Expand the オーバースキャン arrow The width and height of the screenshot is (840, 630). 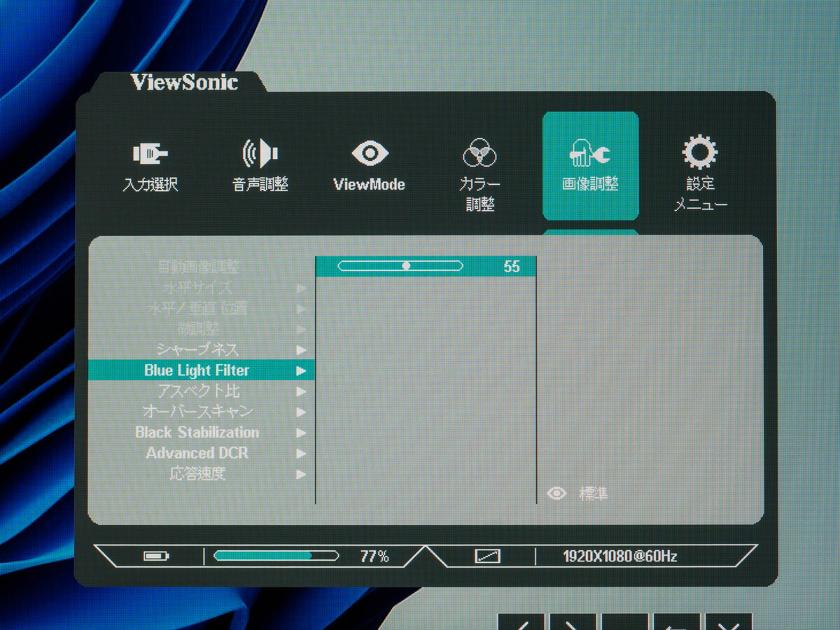click(301, 412)
